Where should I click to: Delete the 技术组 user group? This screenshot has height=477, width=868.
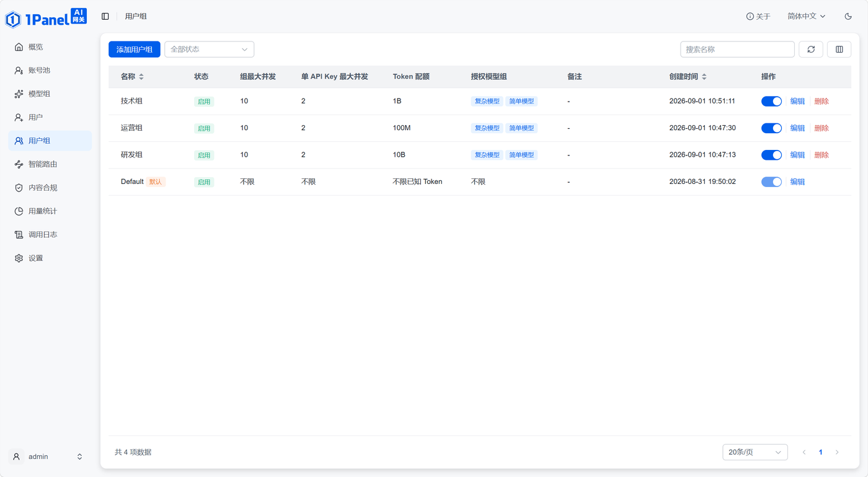point(821,102)
